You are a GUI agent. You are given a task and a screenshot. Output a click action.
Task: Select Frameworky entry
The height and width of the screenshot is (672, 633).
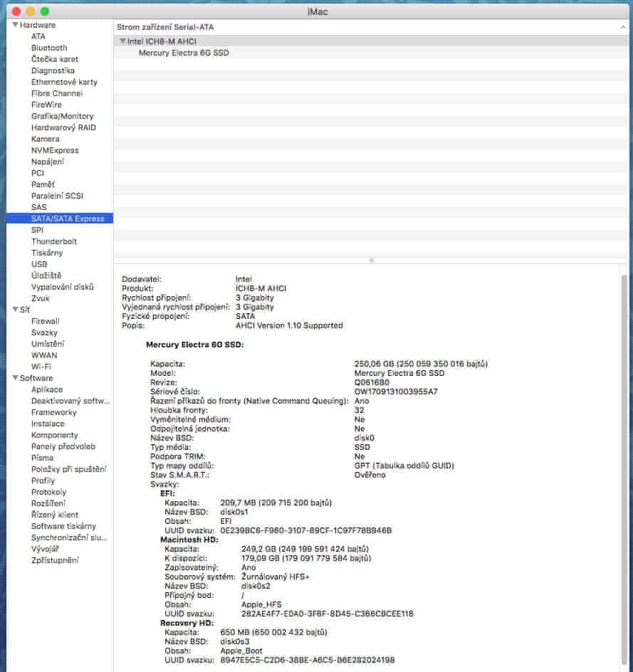tap(54, 412)
